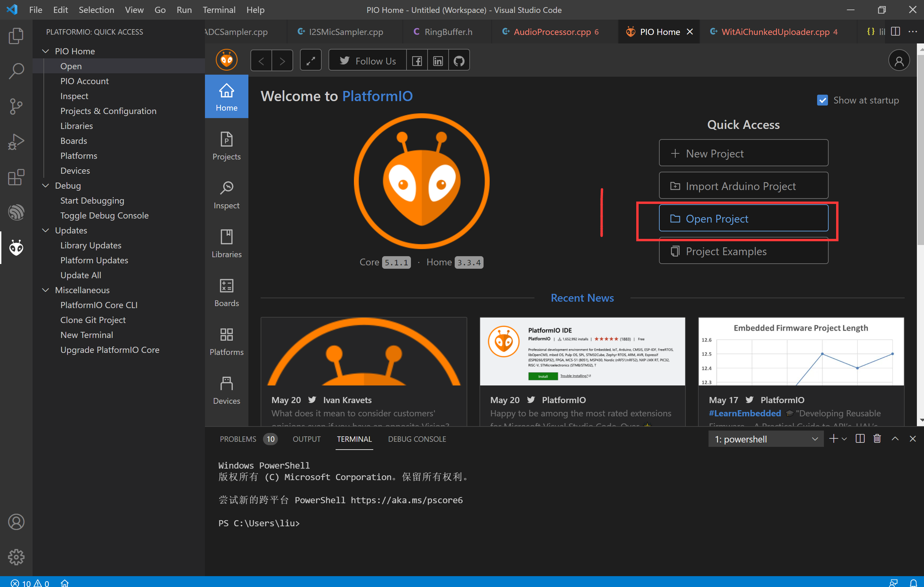Disable the Show at startup checkbox
924x587 pixels.
(822, 100)
